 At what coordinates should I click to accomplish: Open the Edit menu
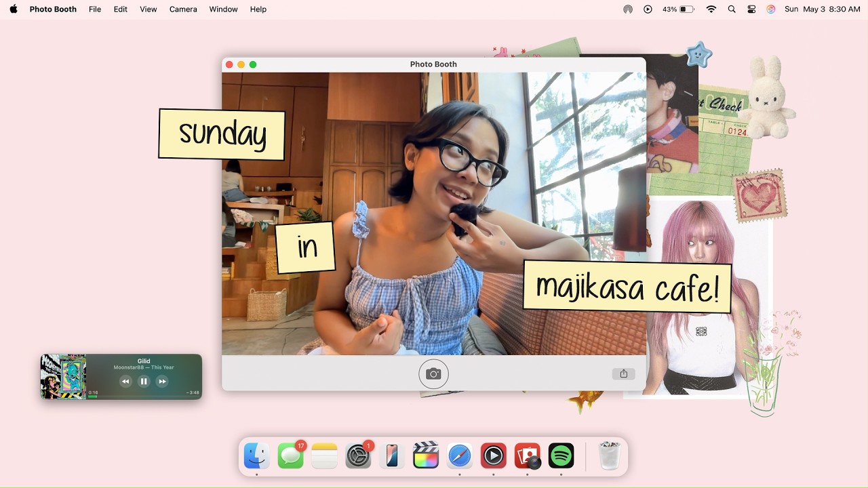pyautogui.click(x=121, y=9)
